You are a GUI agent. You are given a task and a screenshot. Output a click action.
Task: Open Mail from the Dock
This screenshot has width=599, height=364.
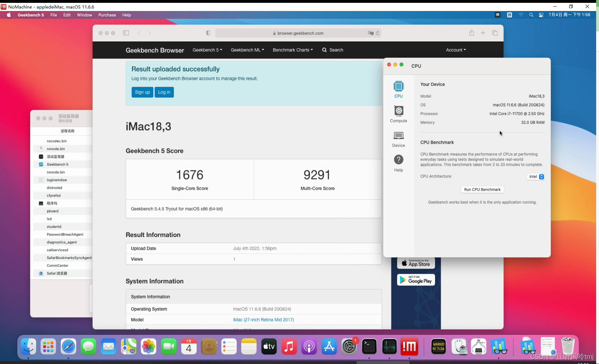[x=108, y=347]
